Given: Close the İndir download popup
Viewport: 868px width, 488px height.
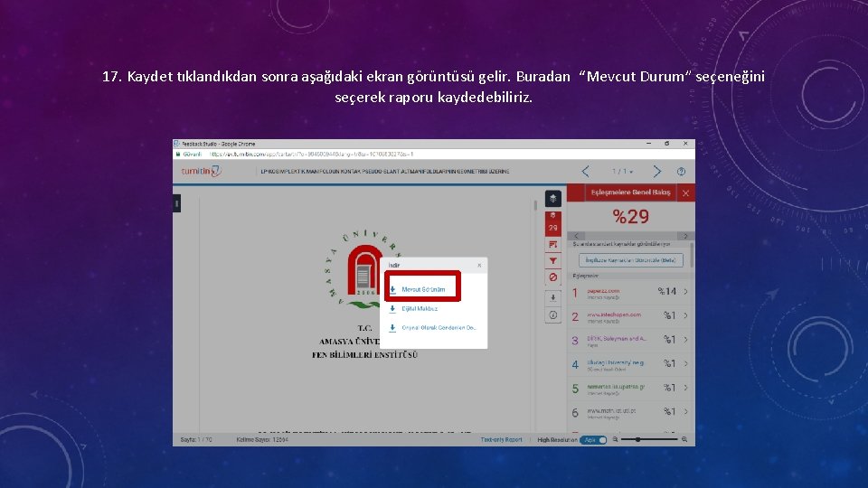Looking at the screenshot, I should (479, 266).
